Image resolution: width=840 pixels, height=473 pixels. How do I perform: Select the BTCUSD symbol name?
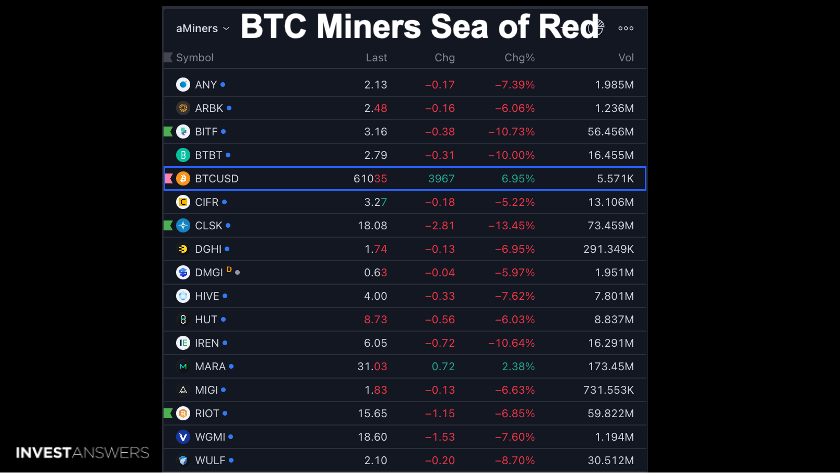[217, 178]
